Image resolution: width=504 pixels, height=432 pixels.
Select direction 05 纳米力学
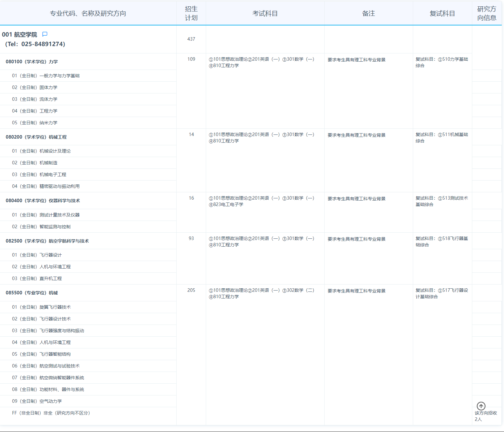(x=88, y=123)
